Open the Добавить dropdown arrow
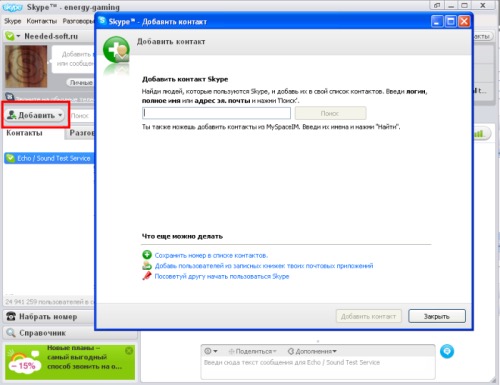The image size is (500, 385). point(60,115)
